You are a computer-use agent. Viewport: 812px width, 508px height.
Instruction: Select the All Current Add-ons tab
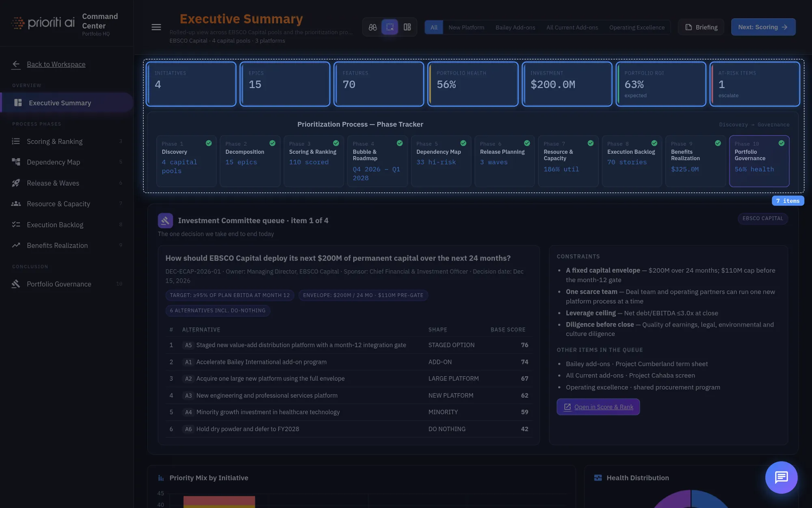click(x=572, y=27)
